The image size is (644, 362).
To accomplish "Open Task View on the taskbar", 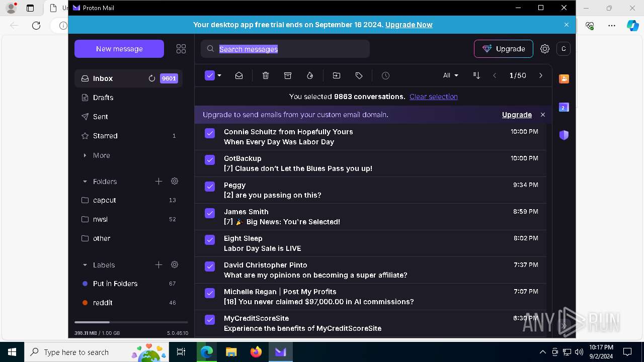I will [181, 352].
